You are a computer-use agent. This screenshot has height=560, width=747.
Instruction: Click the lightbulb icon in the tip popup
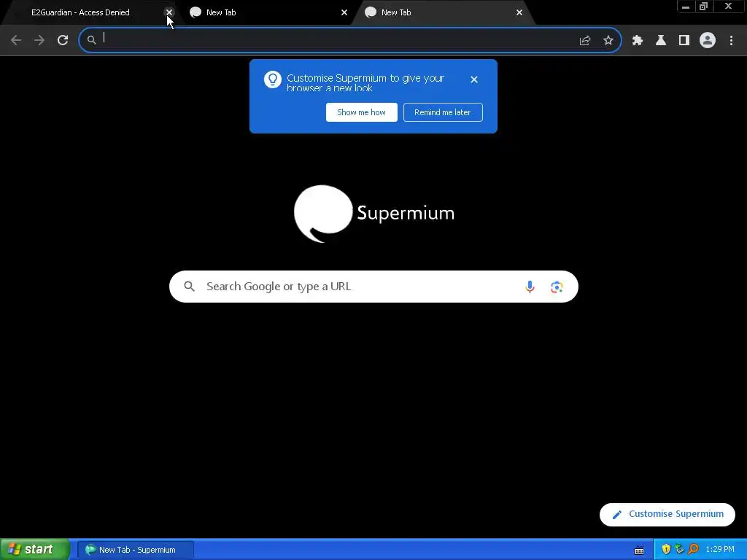[273, 79]
